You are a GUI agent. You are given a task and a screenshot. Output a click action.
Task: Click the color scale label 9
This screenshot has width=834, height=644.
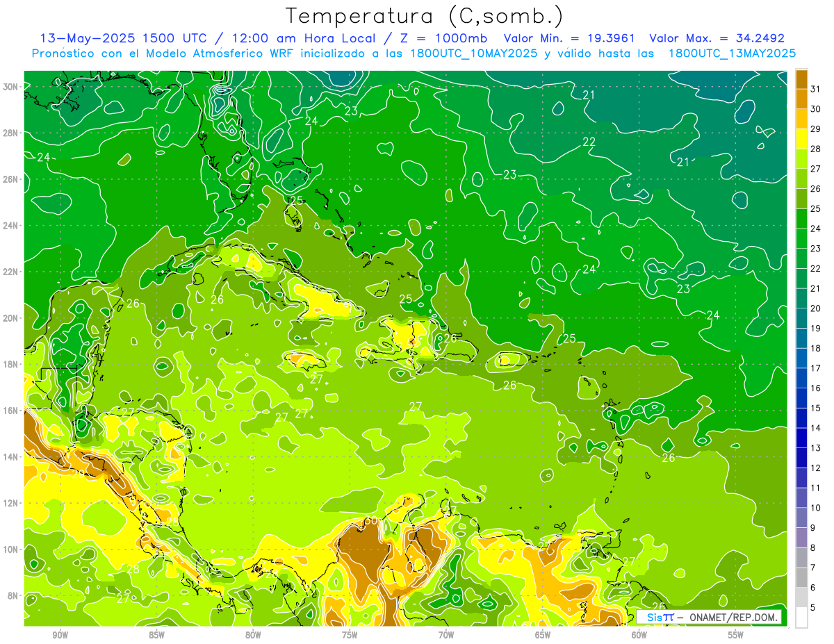[813, 528]
